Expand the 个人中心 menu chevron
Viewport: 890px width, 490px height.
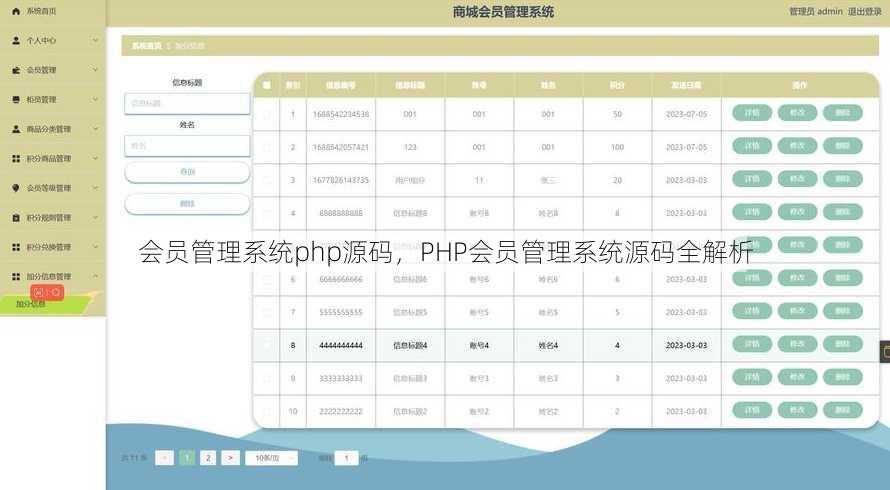(x=95, y=40)
